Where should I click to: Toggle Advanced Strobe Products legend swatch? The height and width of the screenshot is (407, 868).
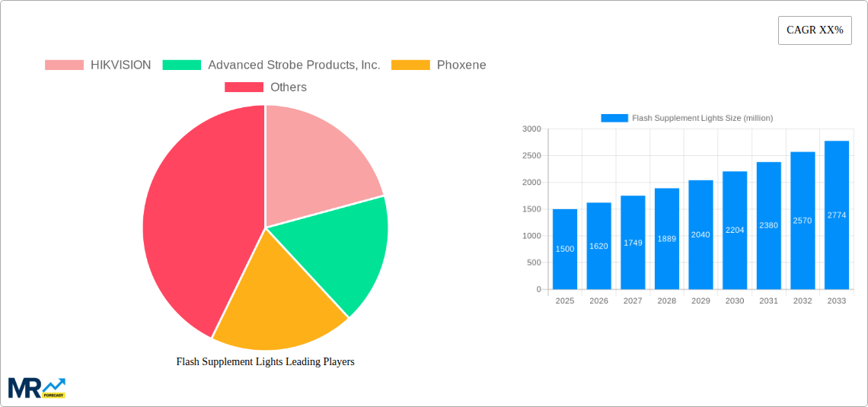tap(181, 65)
